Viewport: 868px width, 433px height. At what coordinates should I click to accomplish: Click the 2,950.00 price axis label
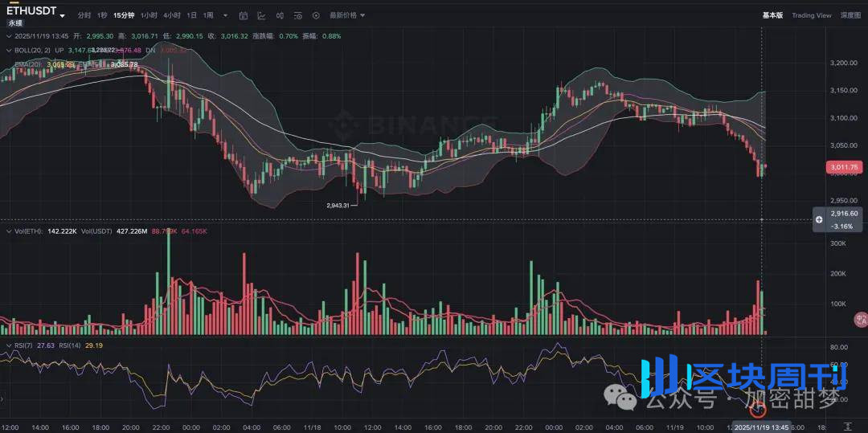tap(844, 200)
